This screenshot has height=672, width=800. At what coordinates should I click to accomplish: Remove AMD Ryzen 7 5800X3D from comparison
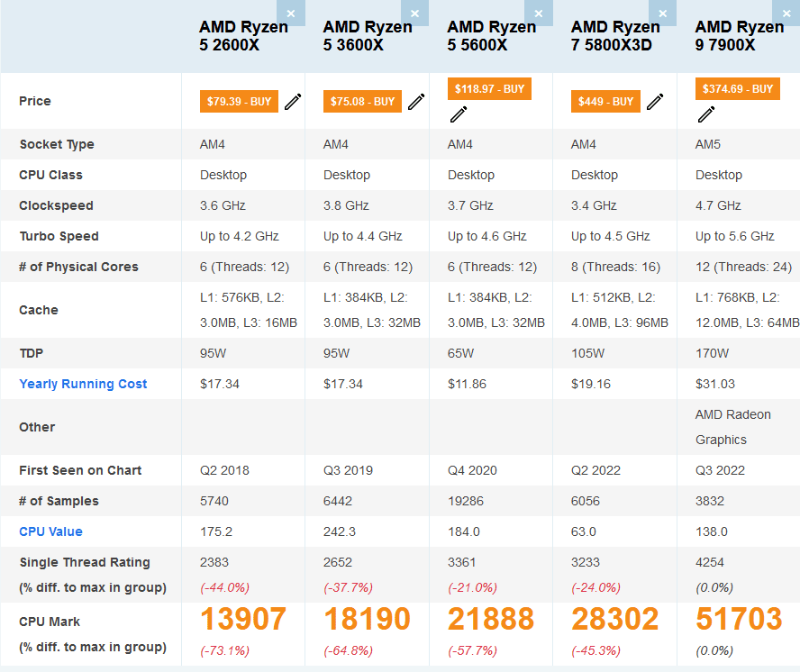[x=663, y=14]
